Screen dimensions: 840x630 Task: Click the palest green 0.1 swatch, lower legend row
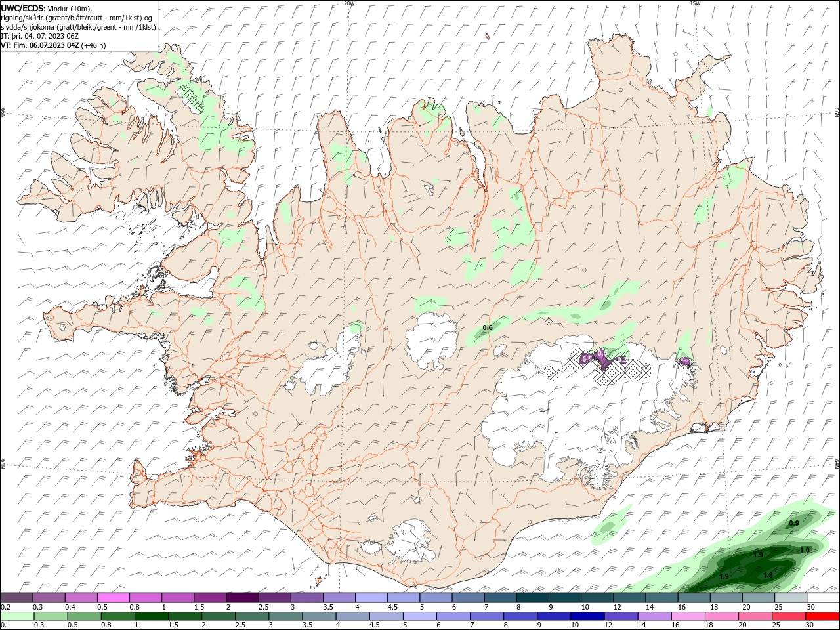pyautogui.click(x=17, y=616)
